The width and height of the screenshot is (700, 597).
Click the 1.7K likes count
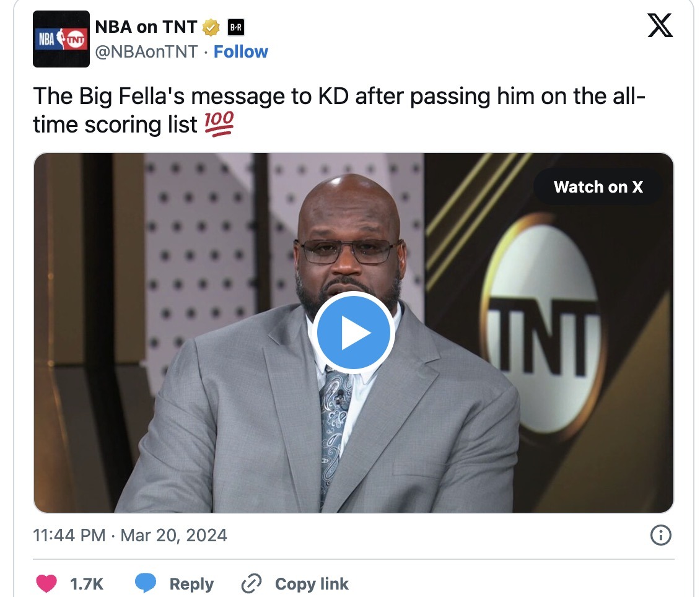pos(87,583)
